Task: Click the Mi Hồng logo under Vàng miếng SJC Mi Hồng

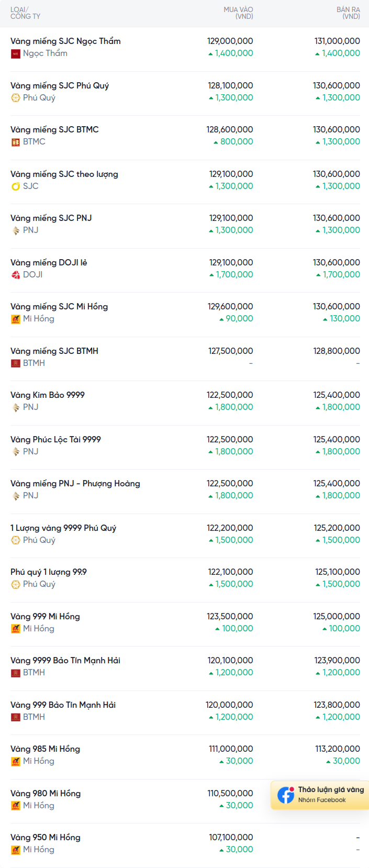Action: (x=16, y=319)
